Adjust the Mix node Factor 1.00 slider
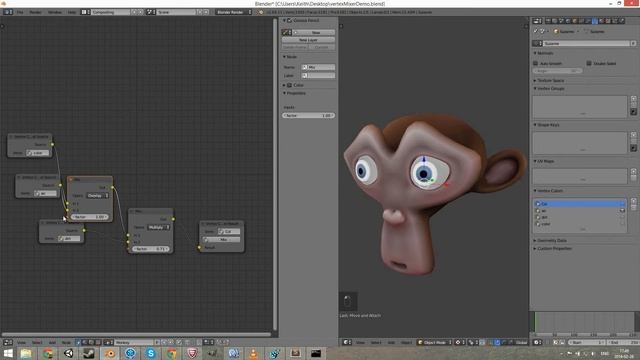The height and width of the screenshot is (360, 640). pyautogui.click(x=89, y=217)
